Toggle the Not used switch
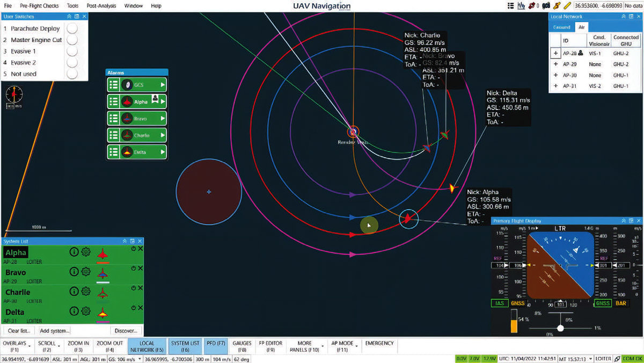Screen dimensions: 644x363 tap(72, 74)
